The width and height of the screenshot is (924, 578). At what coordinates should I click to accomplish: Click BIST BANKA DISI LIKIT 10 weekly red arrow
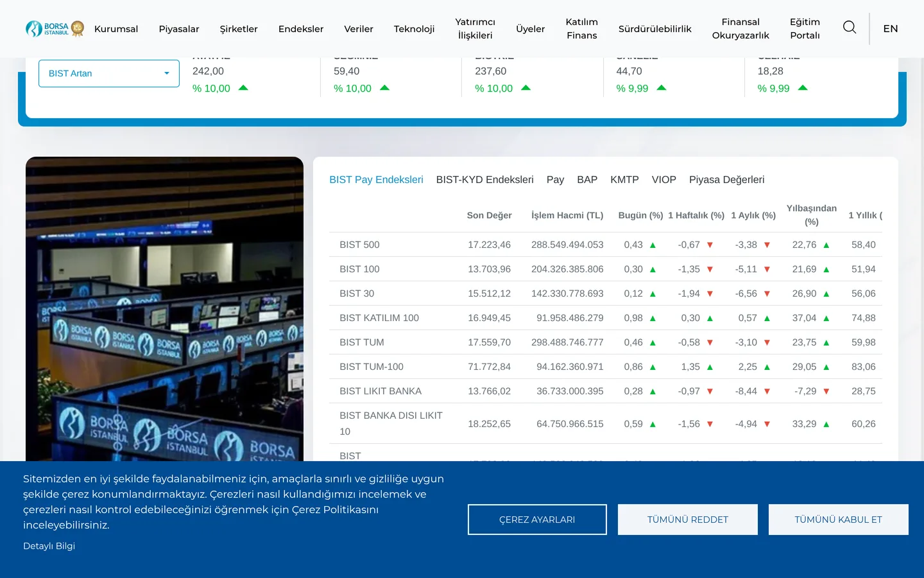coord(710,424)
